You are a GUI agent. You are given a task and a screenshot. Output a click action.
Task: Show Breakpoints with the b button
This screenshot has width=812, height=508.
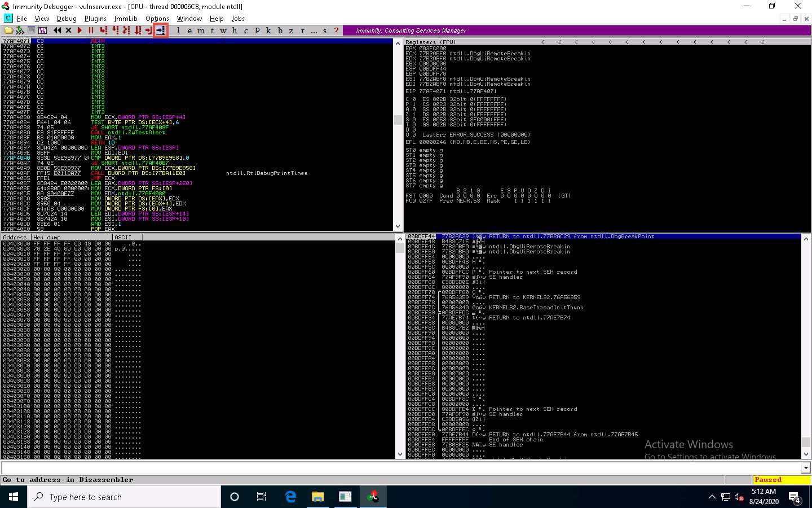[280, 30]
